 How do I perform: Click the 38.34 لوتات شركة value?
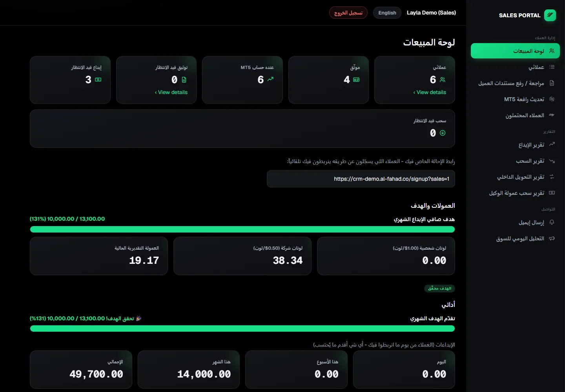pos(288,260)
